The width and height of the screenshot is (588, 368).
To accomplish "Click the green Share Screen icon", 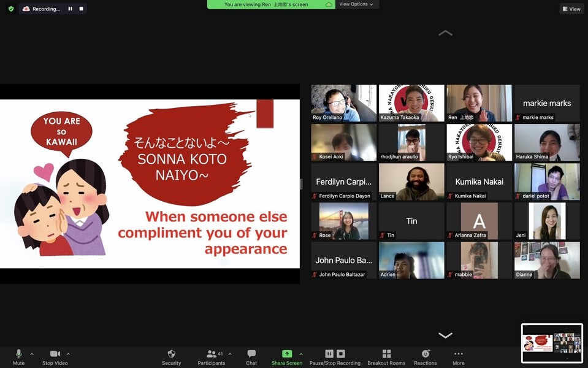I will pyautogui.click(x=286, y=354).
